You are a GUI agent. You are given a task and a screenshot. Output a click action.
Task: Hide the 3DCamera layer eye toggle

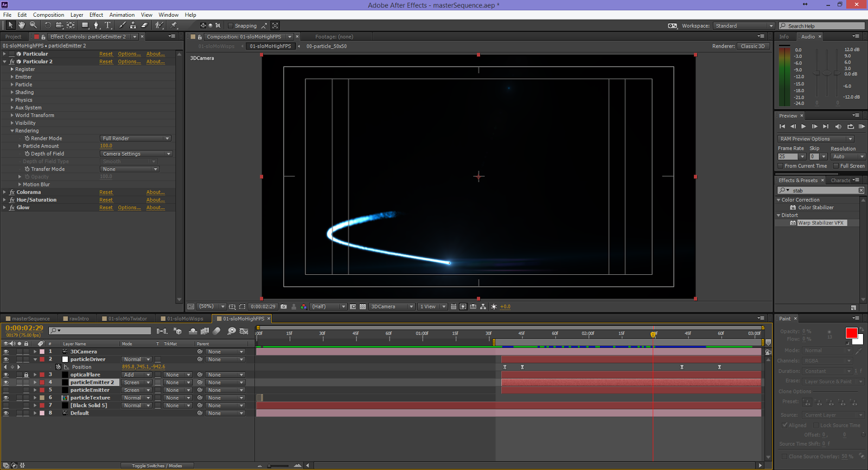click(x=6, y=352)
